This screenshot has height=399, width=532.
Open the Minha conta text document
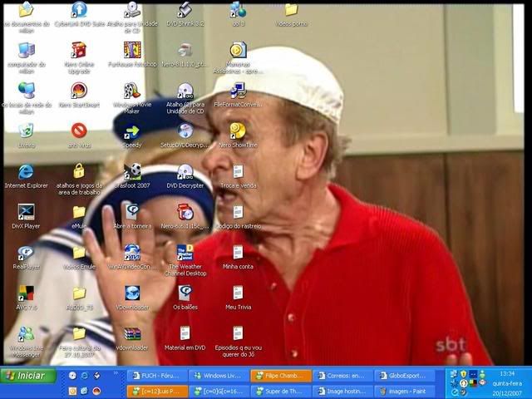(238, 253)
